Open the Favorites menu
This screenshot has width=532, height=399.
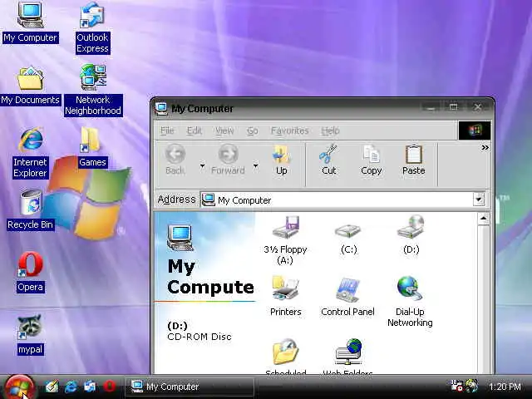coord(289,131)
